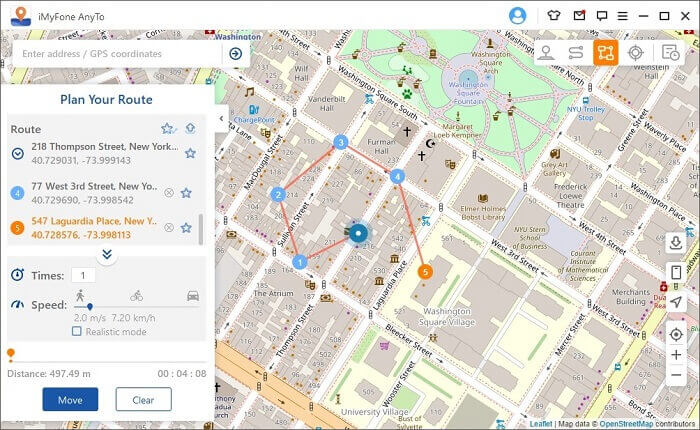Click the iMyFone AnyTo app logo
This screenshot has width=700, height=430.
[21, 16]
